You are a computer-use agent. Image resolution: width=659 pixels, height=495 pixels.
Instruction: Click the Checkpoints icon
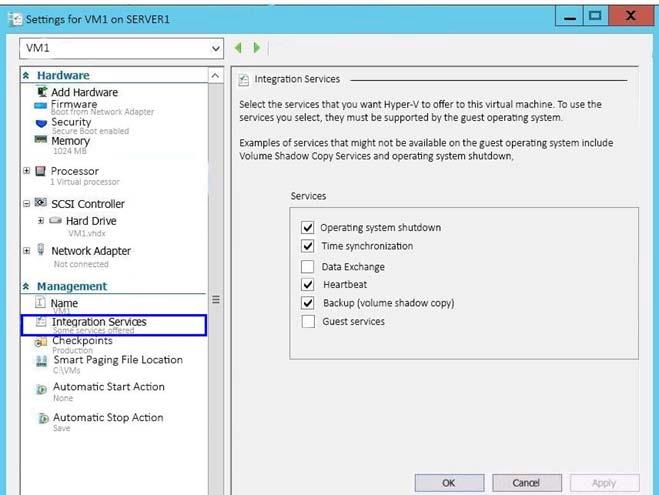point(41,342)
